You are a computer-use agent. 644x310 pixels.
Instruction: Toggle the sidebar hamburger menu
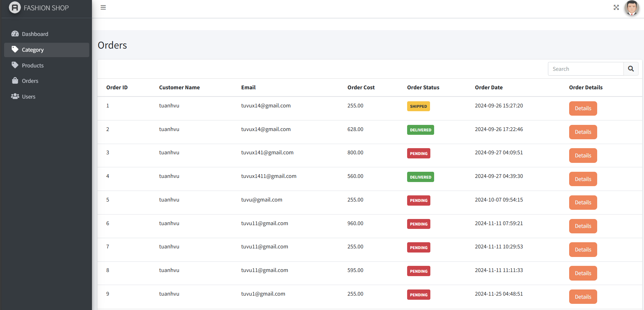(103, 8)
